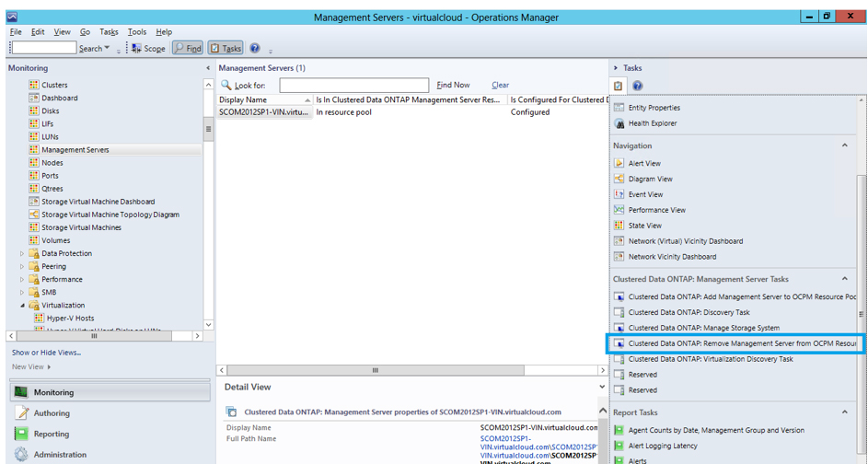Collapse the Navigation section in Tasks pane
Screen dimensions: 868x464
pyautogui.click(x=844, y=145)
